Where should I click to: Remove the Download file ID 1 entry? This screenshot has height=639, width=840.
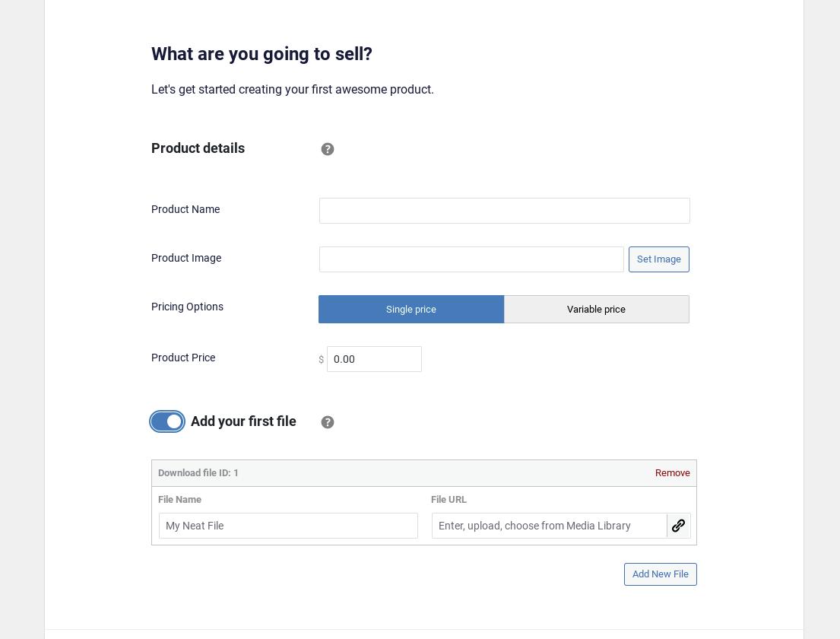tap(672, 472)
